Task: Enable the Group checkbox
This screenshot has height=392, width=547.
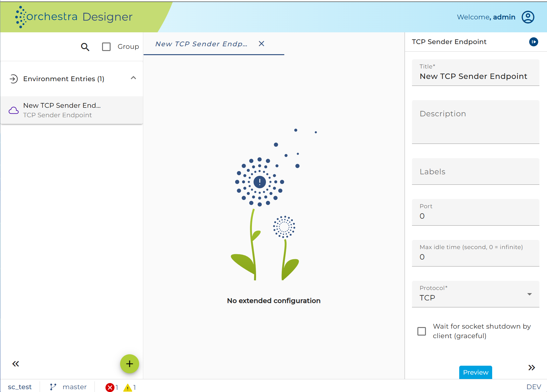Action: 106,47
